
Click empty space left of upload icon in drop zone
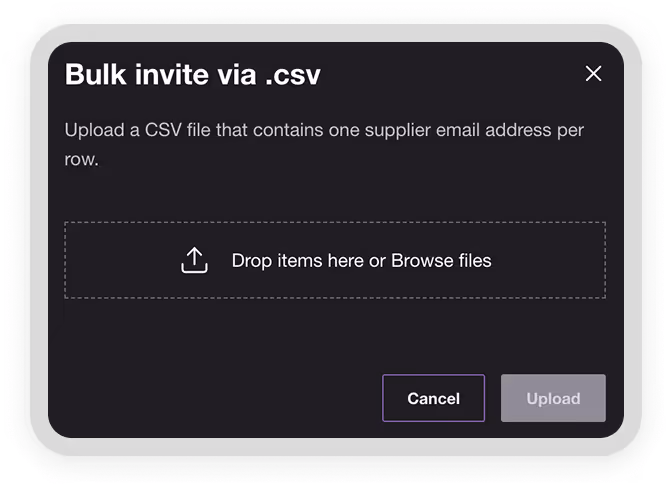(122, 260)
